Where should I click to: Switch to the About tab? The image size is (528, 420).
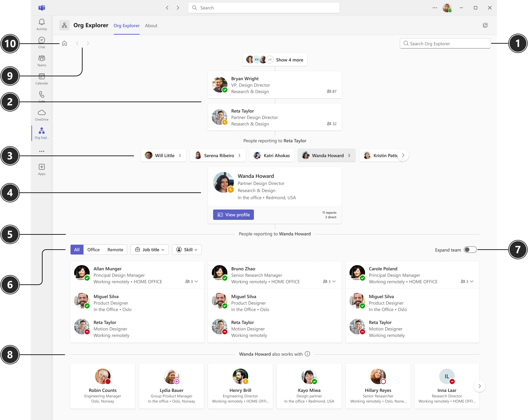pyautogui.click(x=151, y=25)
